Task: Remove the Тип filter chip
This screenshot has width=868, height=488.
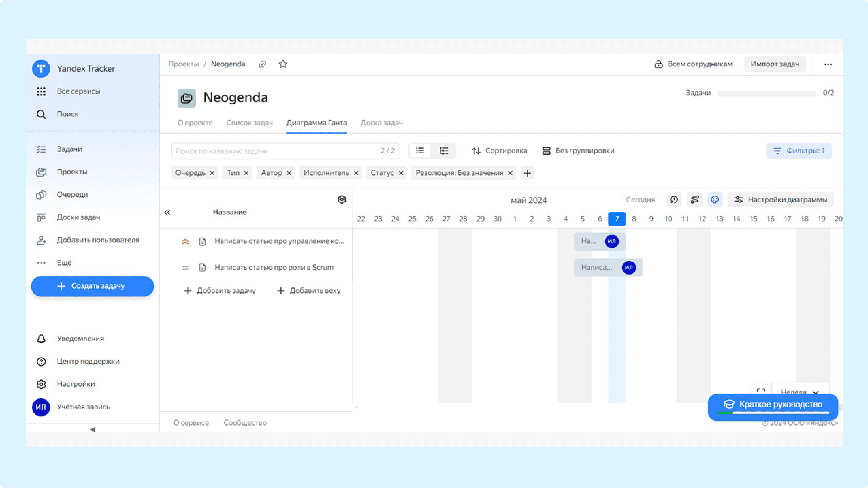Action: click(246, 173)
